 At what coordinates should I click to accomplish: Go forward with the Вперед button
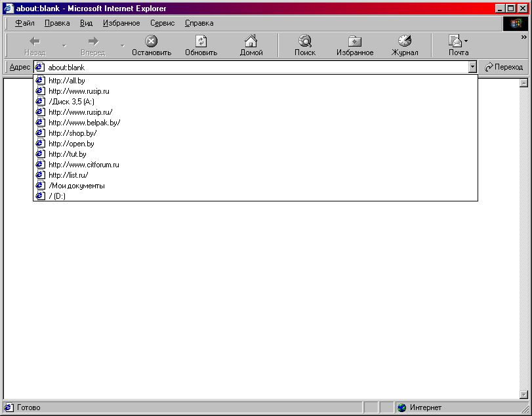(x=93, y=45)
